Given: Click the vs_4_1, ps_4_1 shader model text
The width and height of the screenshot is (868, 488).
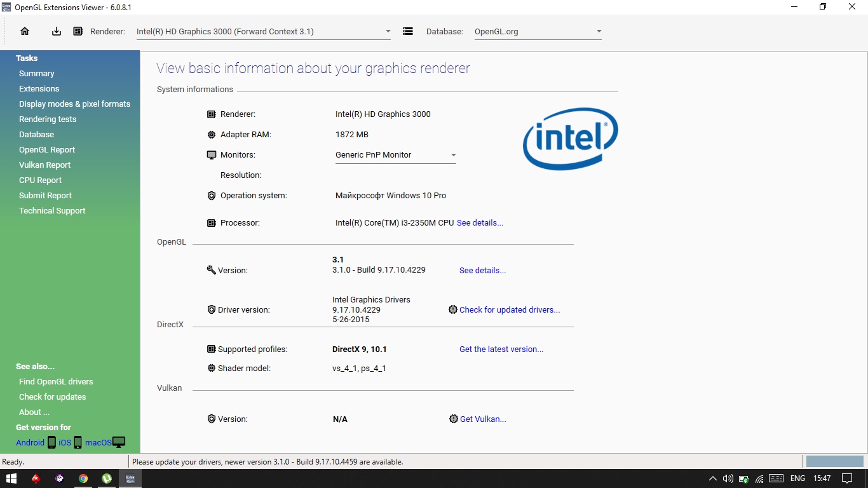Looking at the screenshot, I should 359,369.
